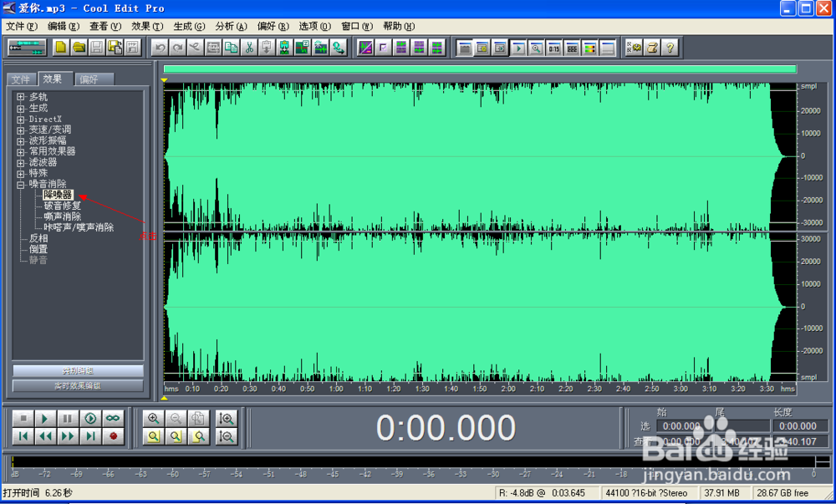
Task: Click the yellow cursor marker atop the waveform
Action: [164, 80]
